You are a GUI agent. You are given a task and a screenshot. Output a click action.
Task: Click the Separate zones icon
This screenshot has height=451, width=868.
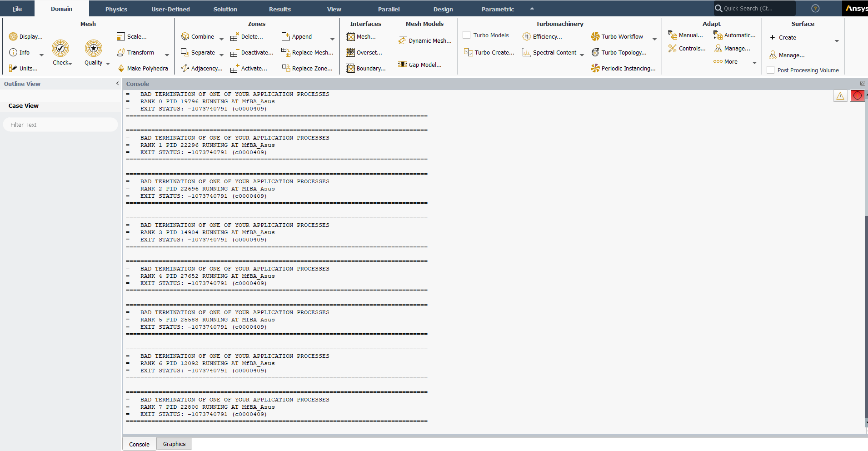185,52
